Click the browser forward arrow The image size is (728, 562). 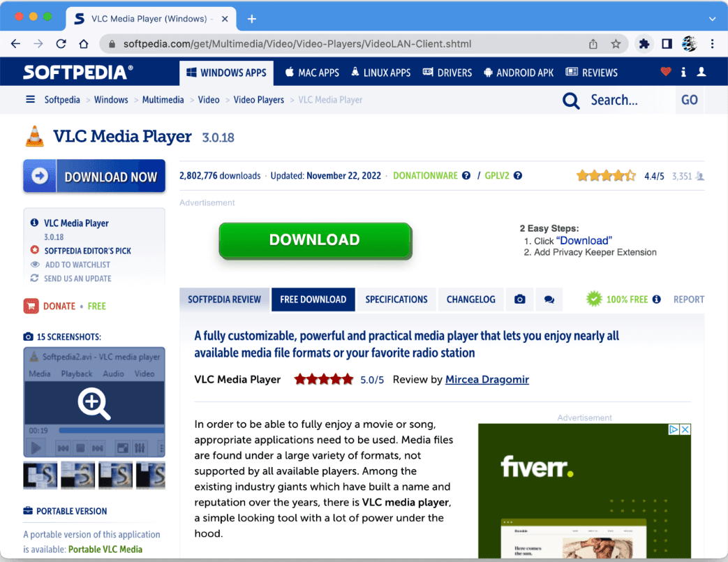[38, 44]
